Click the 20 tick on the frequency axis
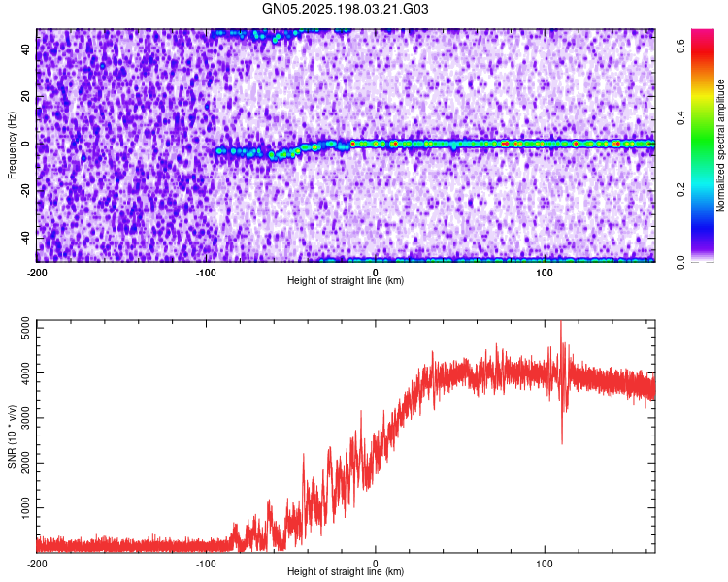728x582 pixels. (x=26, y=97)
